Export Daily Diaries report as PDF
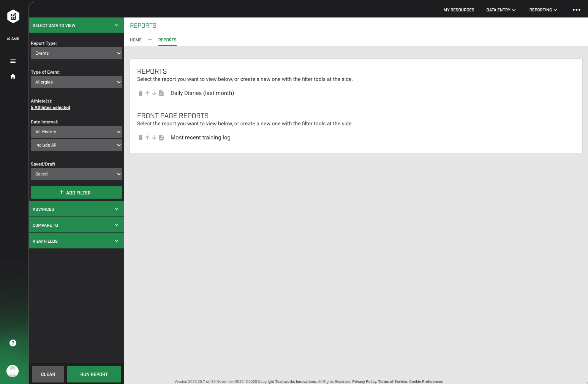Viewport: 588px width, 384px height. pyautogui.click(x=161, y=93)
